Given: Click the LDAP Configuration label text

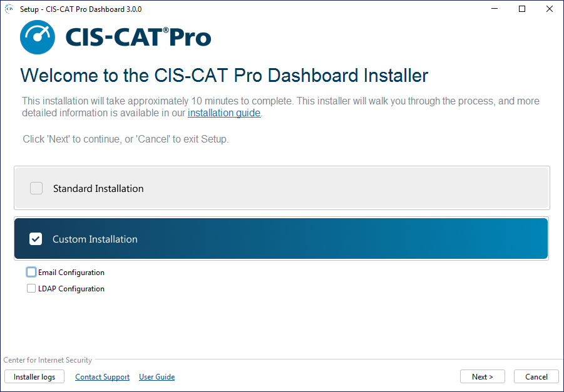Looking at the screenshot, I should [x=71, y=289].
